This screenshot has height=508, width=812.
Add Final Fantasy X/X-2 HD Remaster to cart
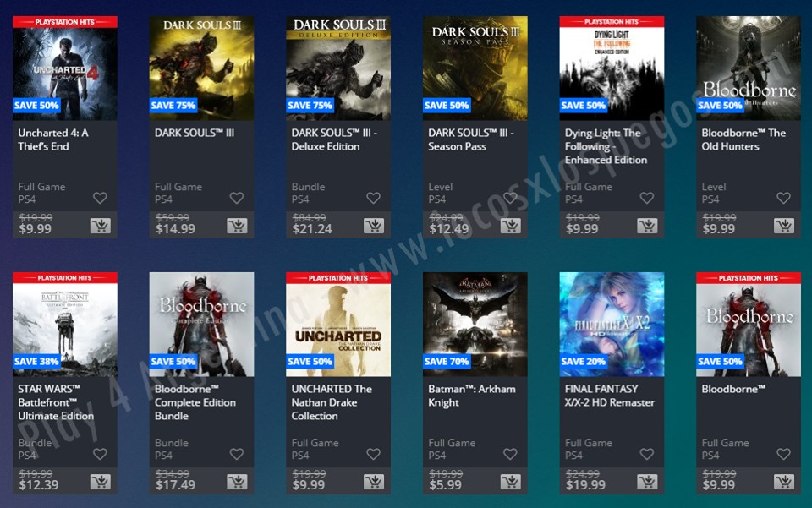coord(647,482)
